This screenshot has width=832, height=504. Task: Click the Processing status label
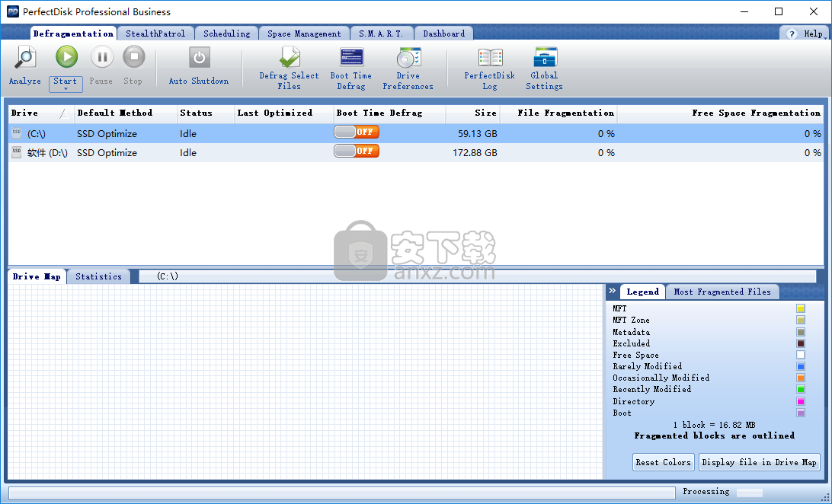click(706, 492)
